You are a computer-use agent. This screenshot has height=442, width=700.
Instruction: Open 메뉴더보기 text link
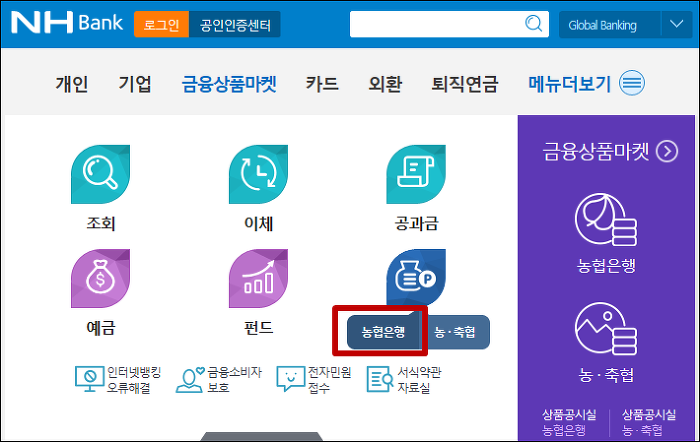tap(569, 84)
